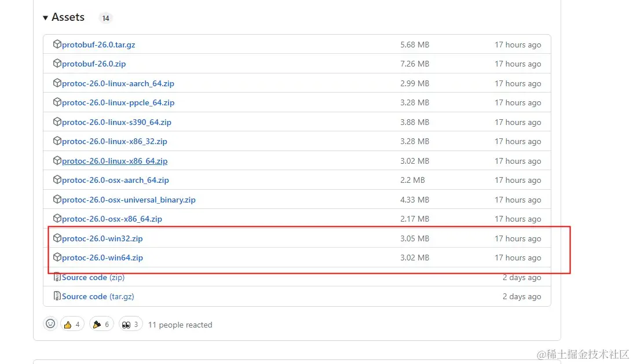This screenshot has width=633, height=364.
Task: Download protobuf-26.0.tar.gz
Action: [98, 45]
